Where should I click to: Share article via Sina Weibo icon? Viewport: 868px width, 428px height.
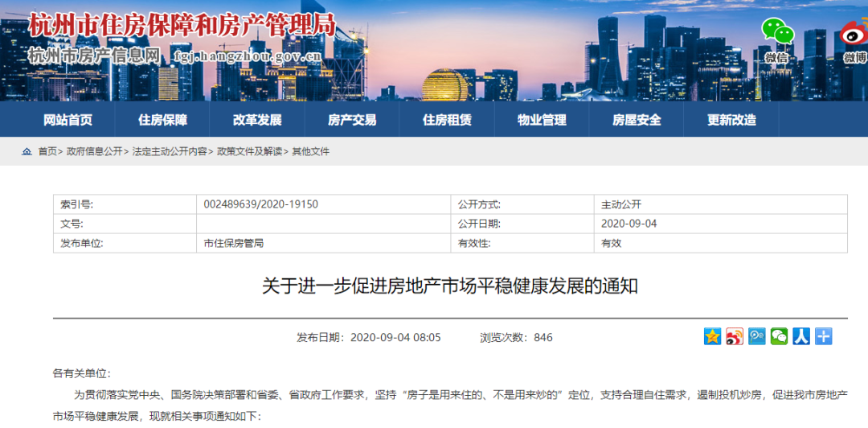coord(735,336)
